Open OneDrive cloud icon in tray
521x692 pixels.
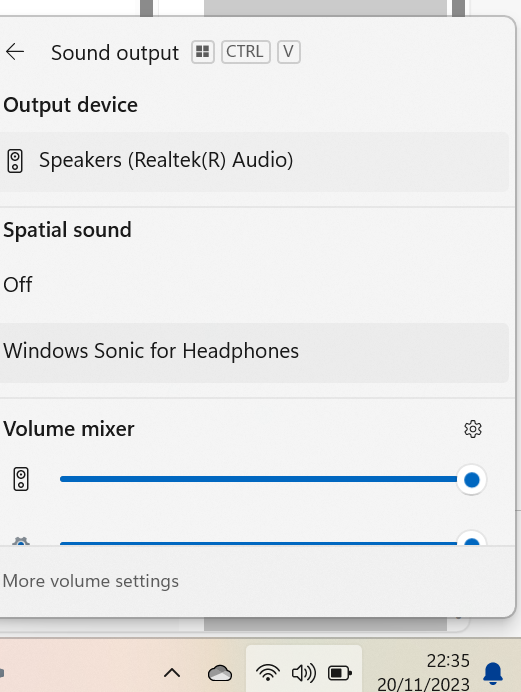tap(220, 673)
